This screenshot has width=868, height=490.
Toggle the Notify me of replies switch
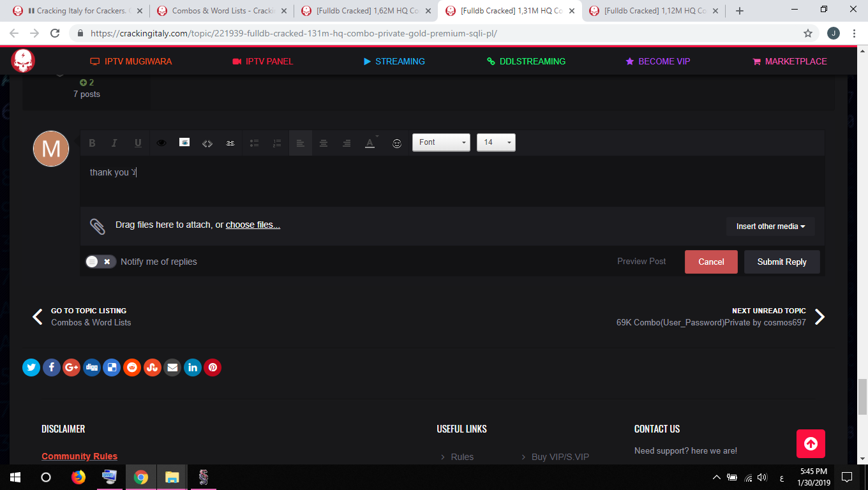100,262
